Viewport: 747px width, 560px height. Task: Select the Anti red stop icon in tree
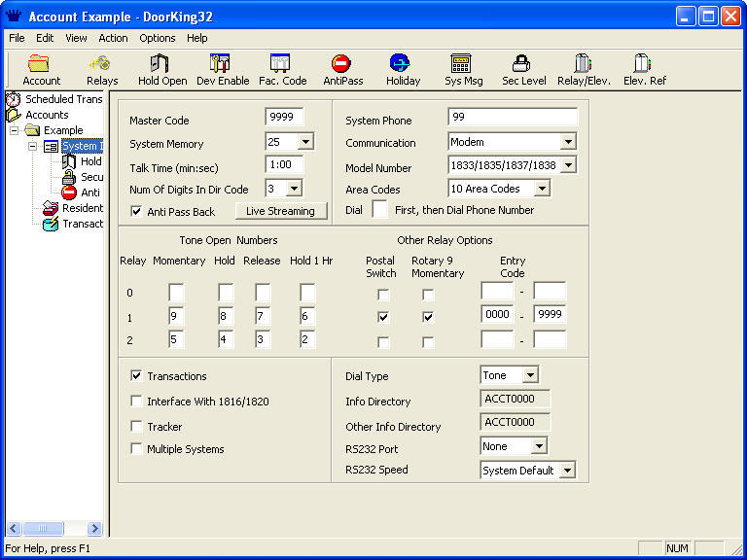coord(70,192)
